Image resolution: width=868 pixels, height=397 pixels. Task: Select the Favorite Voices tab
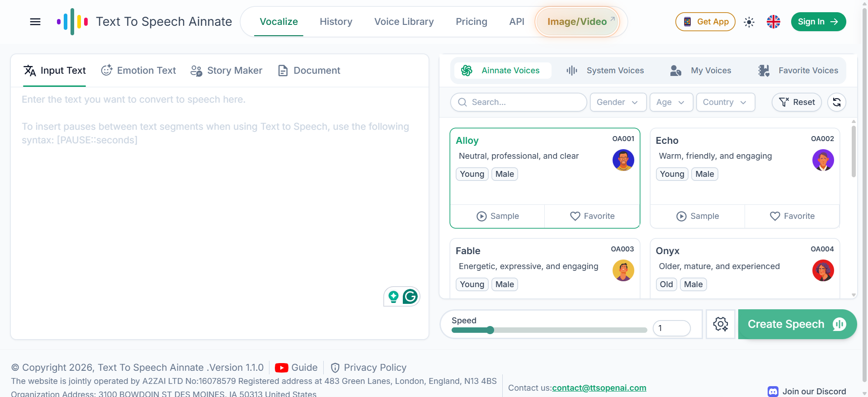[x=798, y=71]
